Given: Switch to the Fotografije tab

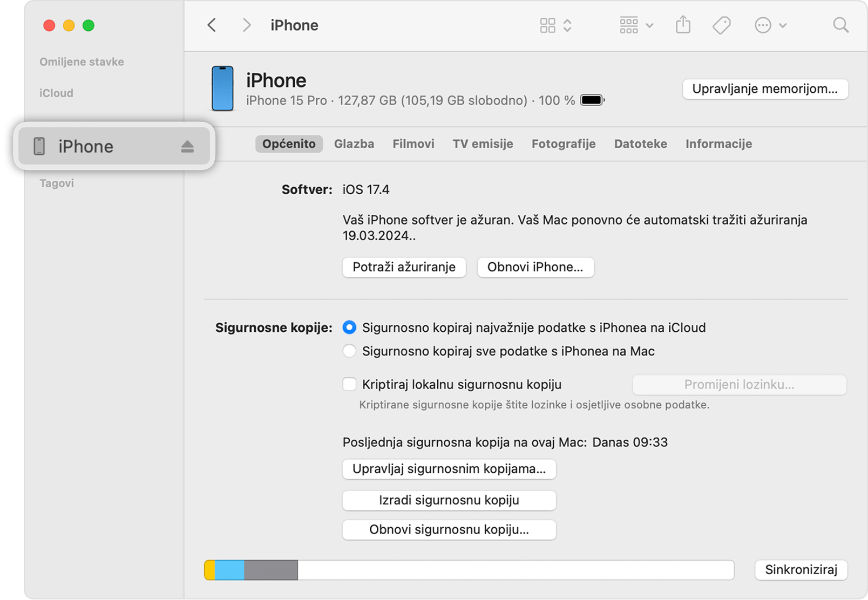Looking at the screenshot, I should tap(564, 144).
